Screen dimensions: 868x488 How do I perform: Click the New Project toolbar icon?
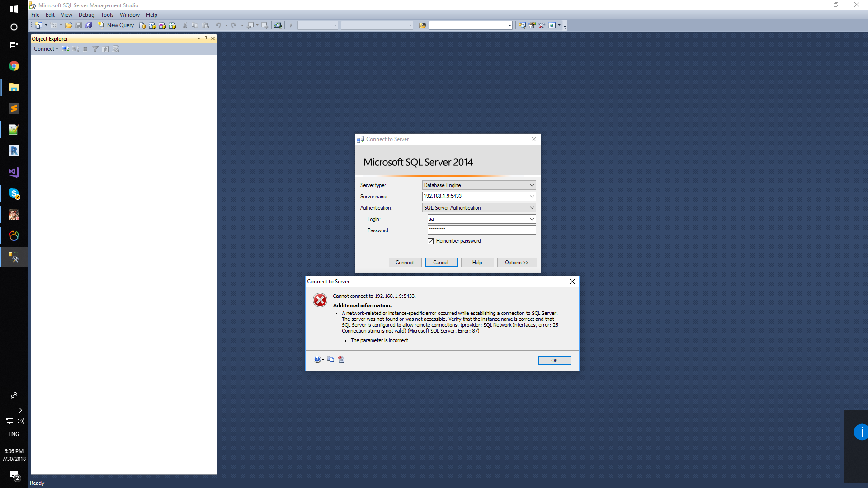pyautogui.click(x=39, y=25)
